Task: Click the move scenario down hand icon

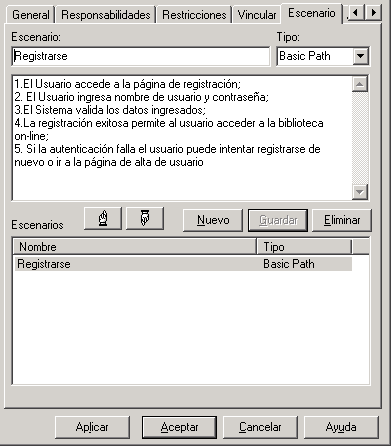Action: (x=145, y=219)
